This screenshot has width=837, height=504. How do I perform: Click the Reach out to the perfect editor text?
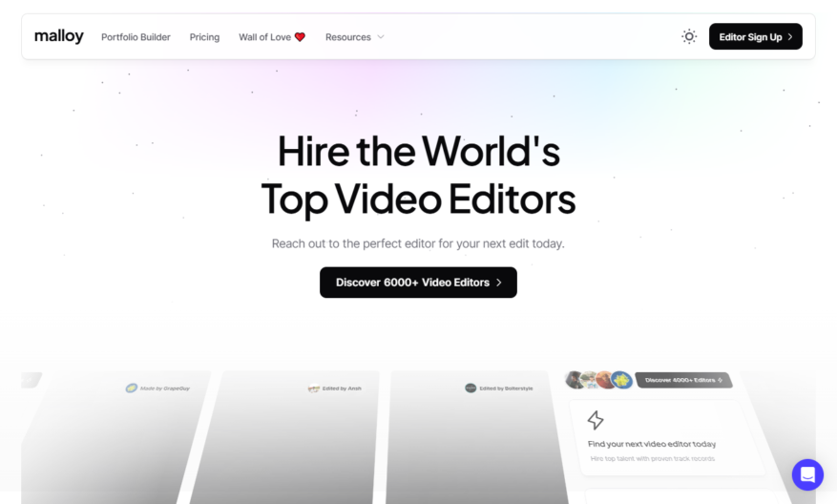coord(418,243)
